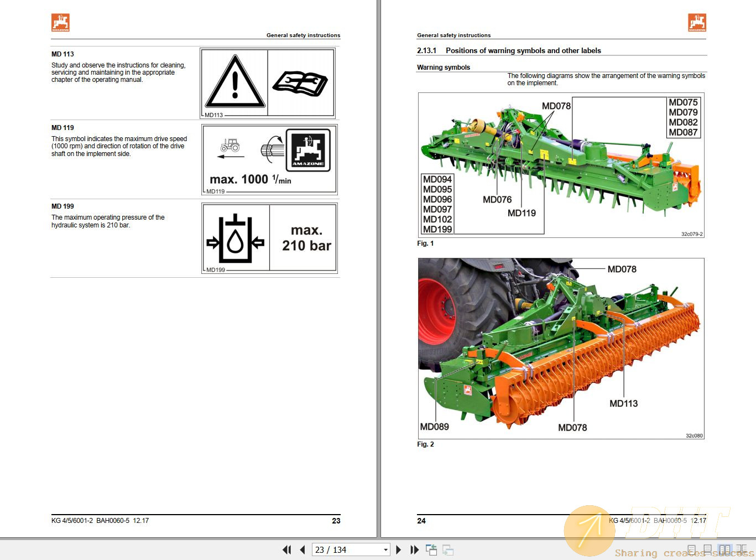756x560 pixels.
Task: Click the Fig. 2 tractor implement diagram
Action: tap(561, 349)
